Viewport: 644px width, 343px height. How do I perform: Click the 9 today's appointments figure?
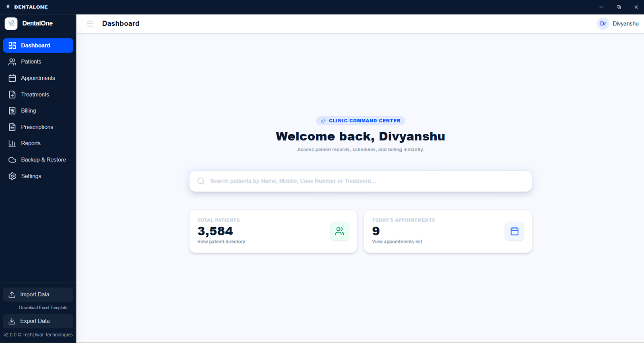376,231
